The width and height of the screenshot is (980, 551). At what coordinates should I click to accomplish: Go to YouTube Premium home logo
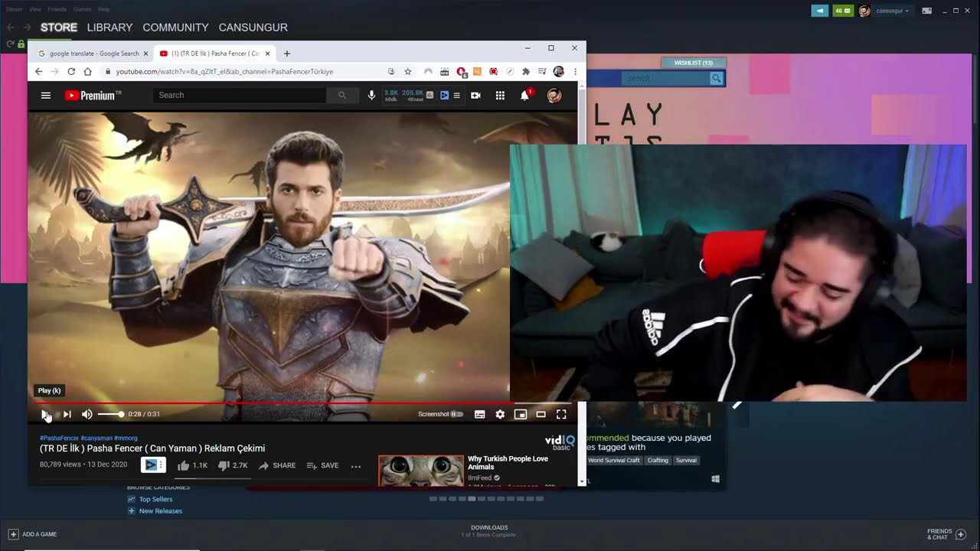point(93,95)
